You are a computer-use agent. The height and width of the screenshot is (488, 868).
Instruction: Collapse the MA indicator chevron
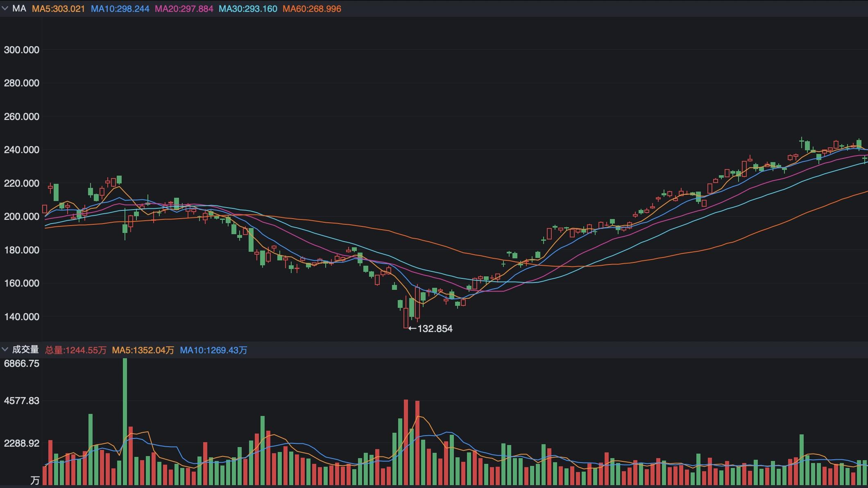click(5, 9)
